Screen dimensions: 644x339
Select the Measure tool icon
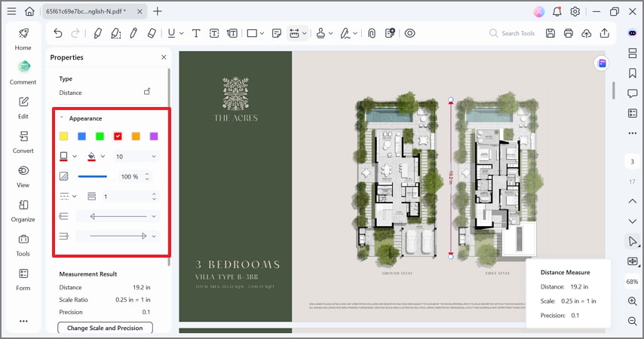294,33
